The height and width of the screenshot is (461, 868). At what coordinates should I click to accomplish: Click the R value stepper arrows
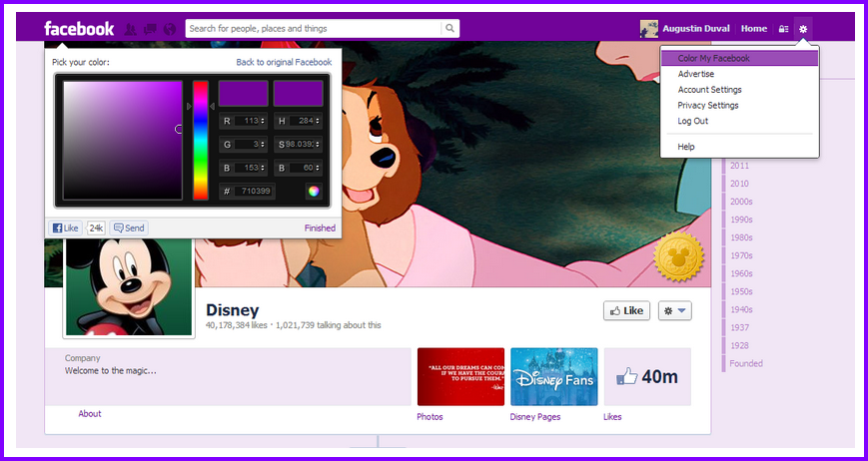click(x=263, y=121)
